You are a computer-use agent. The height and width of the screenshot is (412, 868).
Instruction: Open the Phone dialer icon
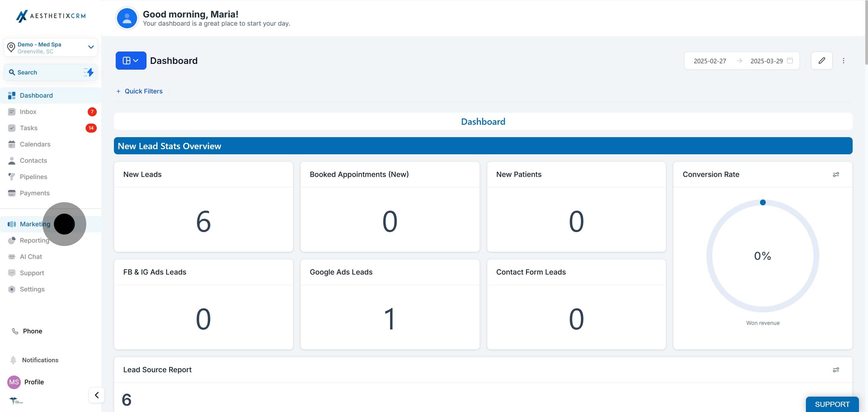[15, 331]
